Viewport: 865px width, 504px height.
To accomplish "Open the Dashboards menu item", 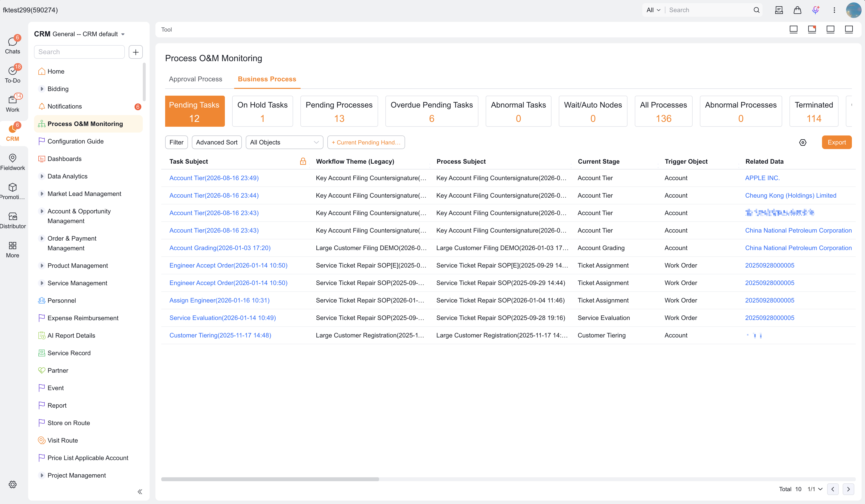I will [89, 159].
